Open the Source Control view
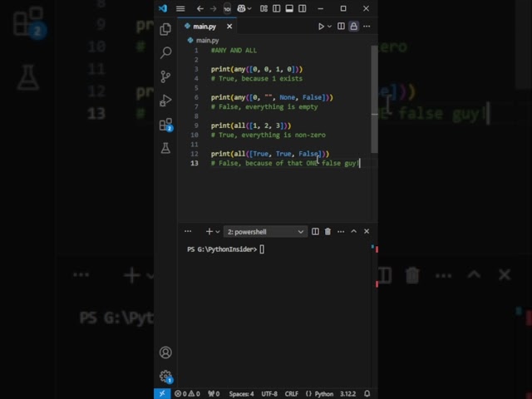The height and width of the screenshot is (399, 532). 165,76
